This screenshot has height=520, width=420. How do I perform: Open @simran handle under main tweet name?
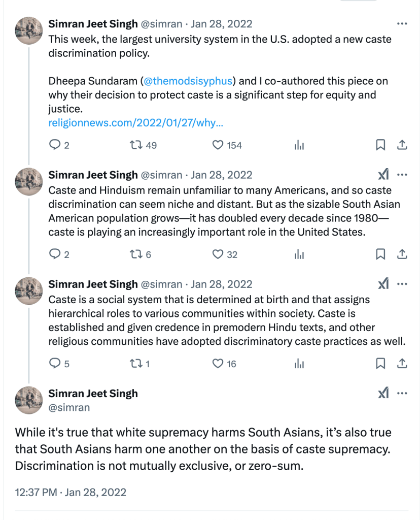tap(69, 407)
